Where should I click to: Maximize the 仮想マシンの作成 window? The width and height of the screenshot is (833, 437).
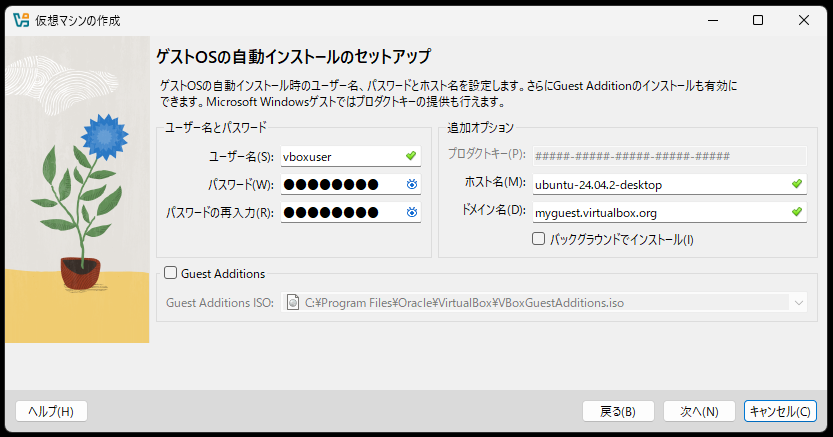click(x=757, y=20)
